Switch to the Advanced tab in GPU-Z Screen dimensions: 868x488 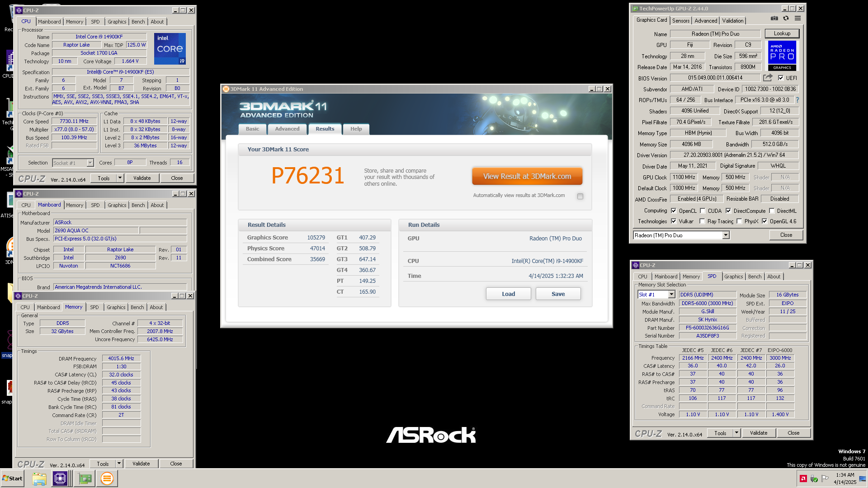(706, 20)
